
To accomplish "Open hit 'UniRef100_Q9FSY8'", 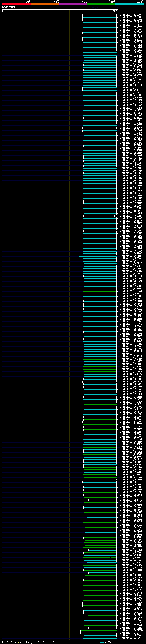I will click(131, 261).
